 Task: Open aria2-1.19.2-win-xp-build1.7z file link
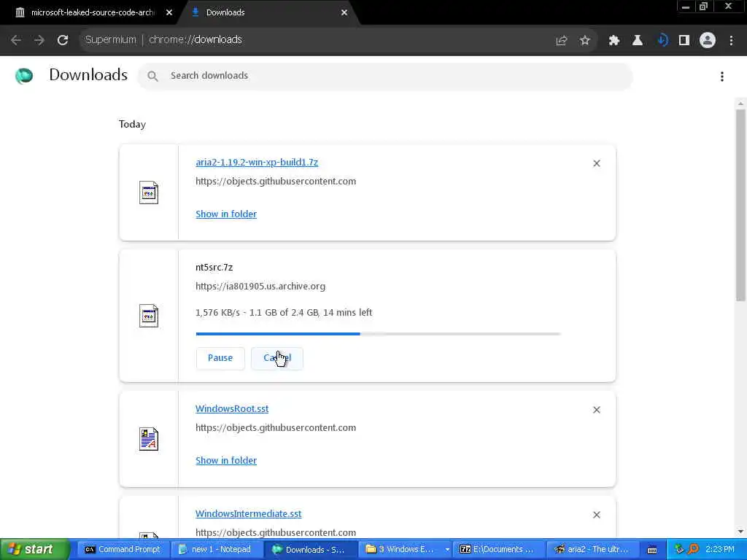pyautogui.click(x=257, y=163)
